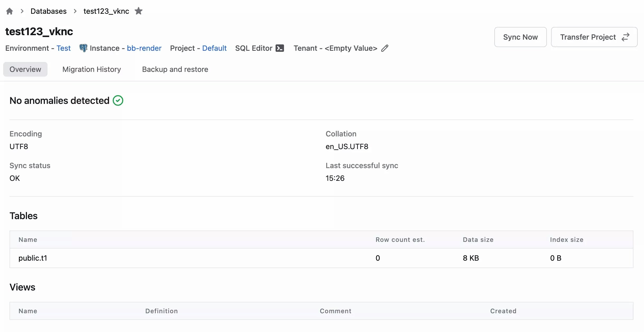This screenshot has width=644, height=332.
Task: Open the public.t1 table details
Action: point(32,258)
